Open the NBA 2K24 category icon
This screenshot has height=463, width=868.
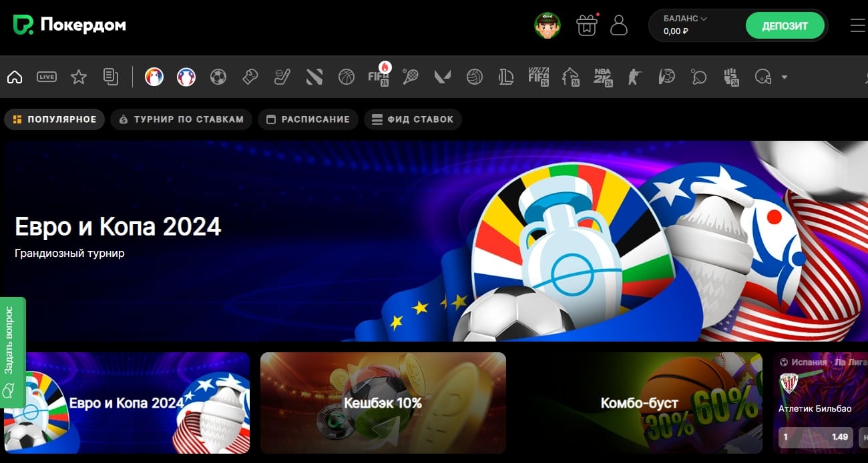pos(603,77)
